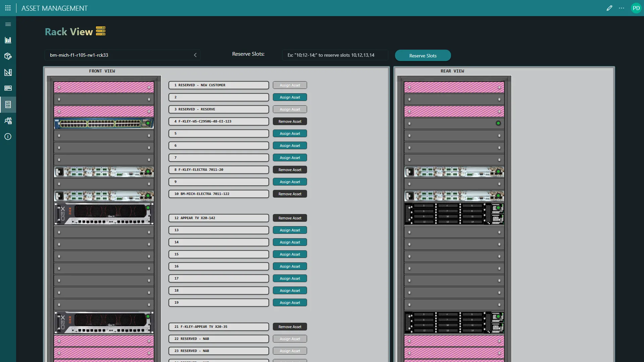
Task: Remove asset F-KLEY-APPEAR TV X20-35
Action: (x=290, y=327)
